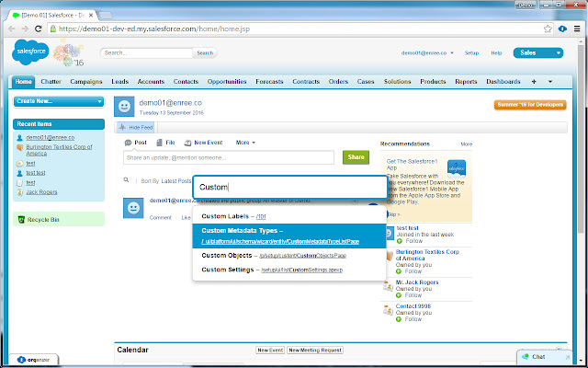
Task: Go to the Leads tab
Action: click(120, 82)
